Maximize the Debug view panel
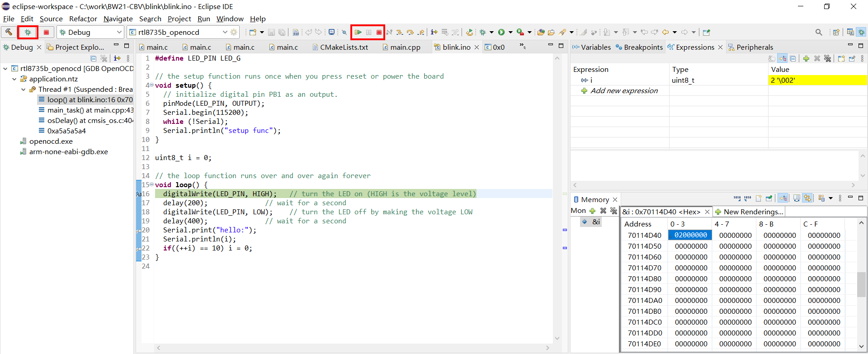The height and width of the screenshot is (354, 868). click(x=127, y=46)
